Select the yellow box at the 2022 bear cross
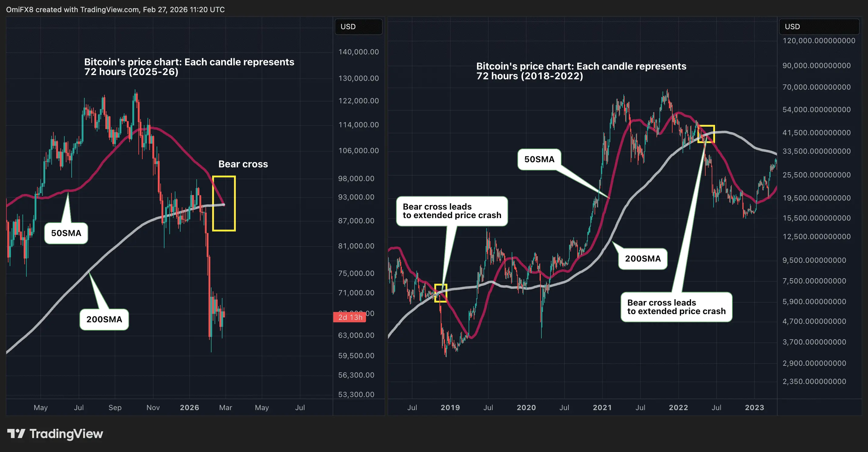Image resolution: width=868 pixels, height=452 pixels. click(706, 134)
